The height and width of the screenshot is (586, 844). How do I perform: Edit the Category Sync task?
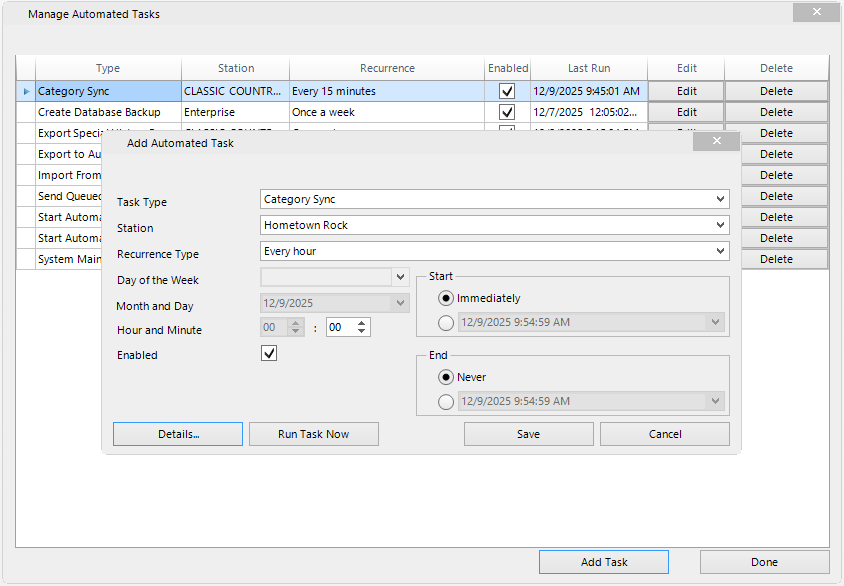pyautogui.click(x=686, y=91)
